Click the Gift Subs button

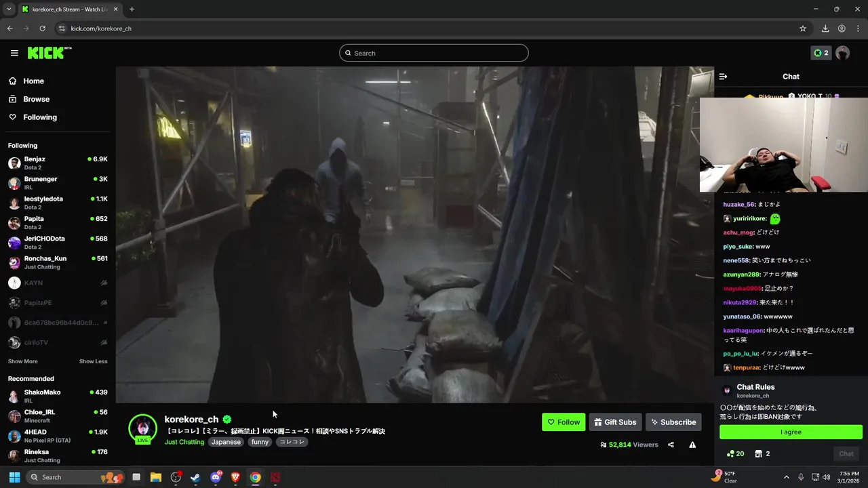point(615,422)
